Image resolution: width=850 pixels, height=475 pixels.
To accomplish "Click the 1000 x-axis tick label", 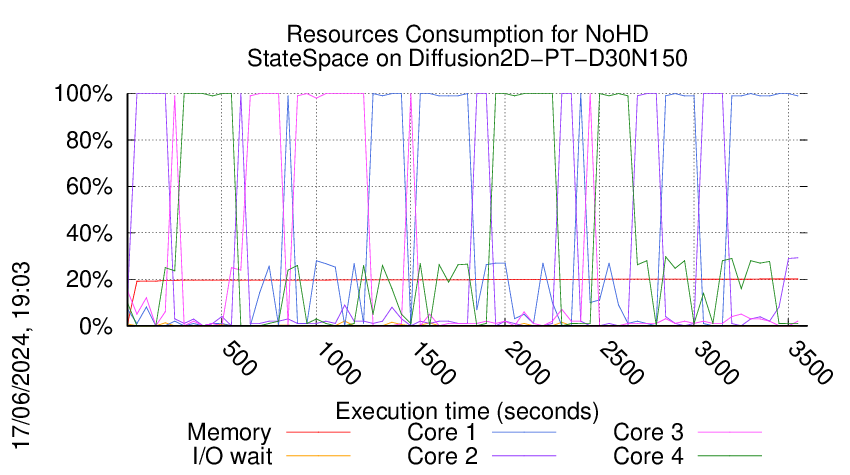I will [338, 363].
